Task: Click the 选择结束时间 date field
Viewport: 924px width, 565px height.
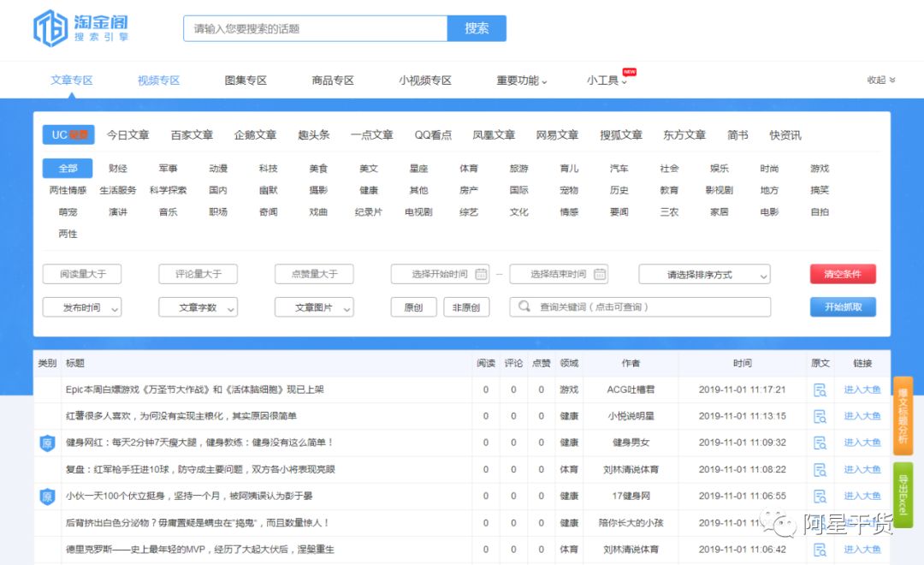Action: coord(559,274)
